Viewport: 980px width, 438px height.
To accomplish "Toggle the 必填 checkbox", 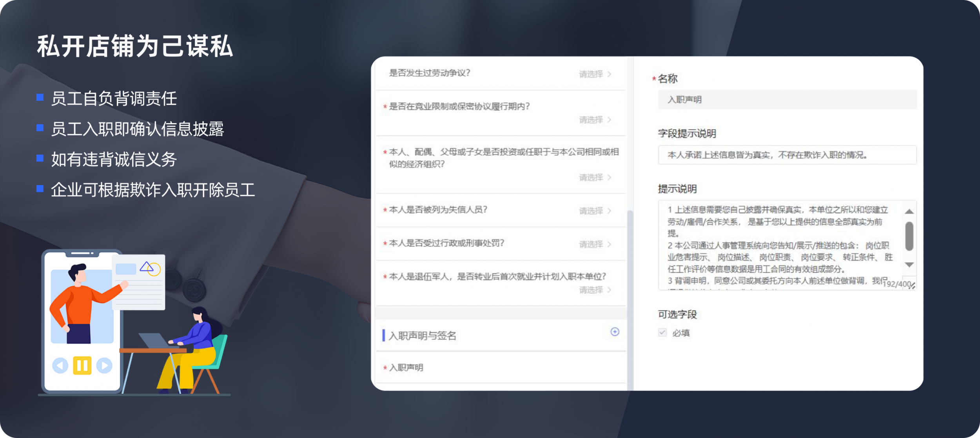I will click(x=662, y=333).
